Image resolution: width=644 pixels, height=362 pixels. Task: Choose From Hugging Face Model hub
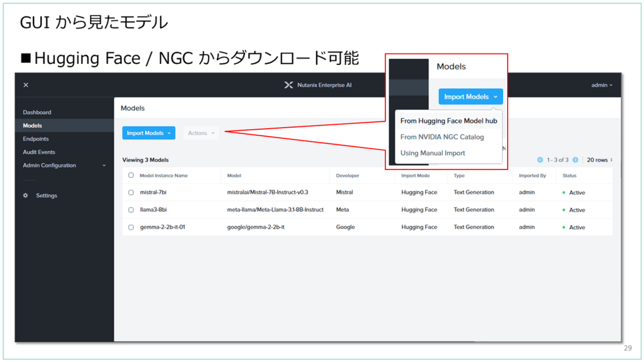click(449, 121)
